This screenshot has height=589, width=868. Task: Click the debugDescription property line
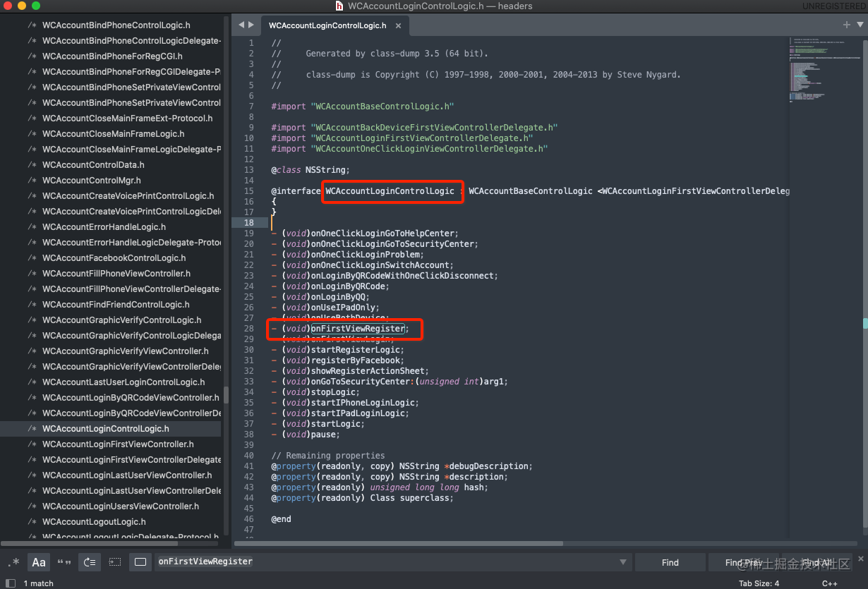point(402,466)
